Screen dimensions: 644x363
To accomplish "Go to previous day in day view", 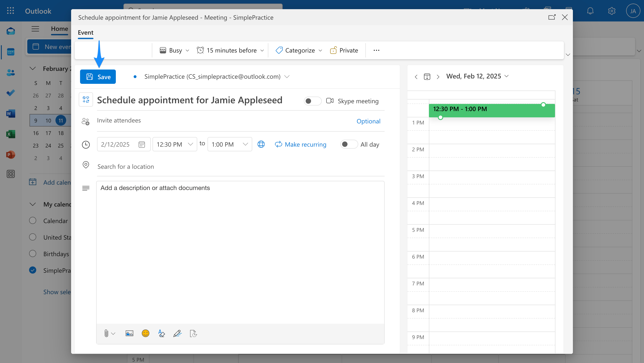I will coord(416,77).
